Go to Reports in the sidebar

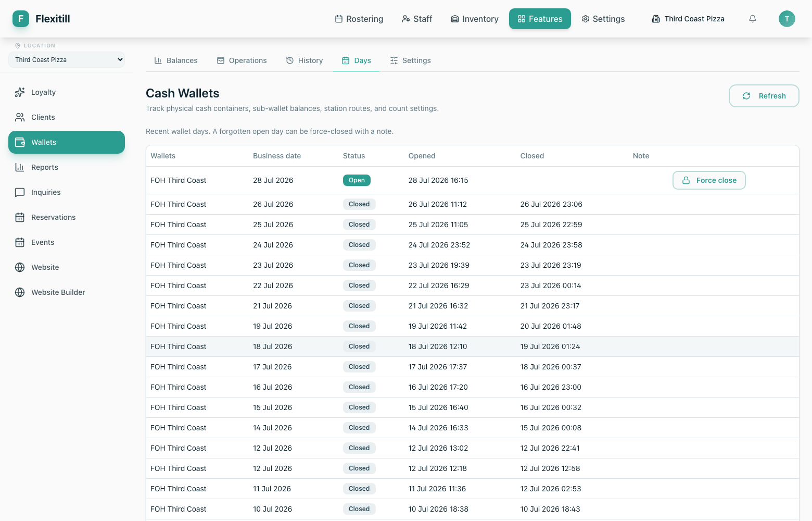click(x=67, y=167)
